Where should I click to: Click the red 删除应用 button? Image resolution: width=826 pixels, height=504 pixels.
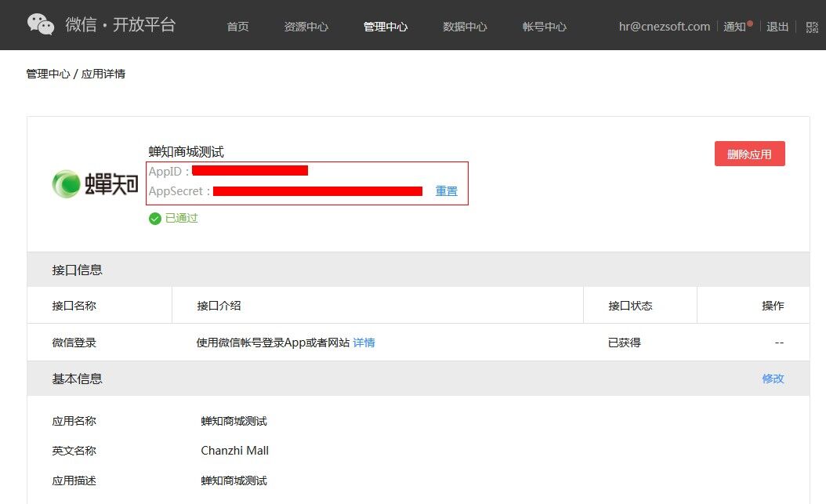coord(750,154)
